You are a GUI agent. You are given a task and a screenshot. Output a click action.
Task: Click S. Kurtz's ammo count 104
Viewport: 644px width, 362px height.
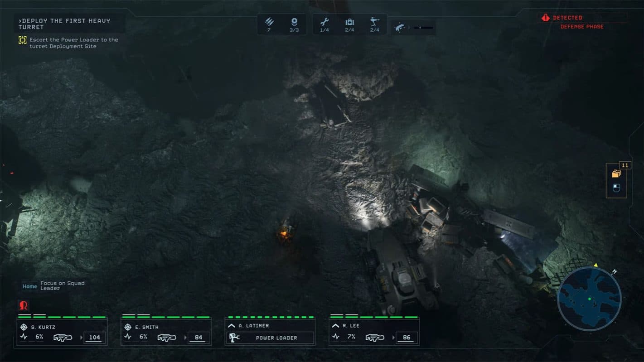[x=95, y=338]
